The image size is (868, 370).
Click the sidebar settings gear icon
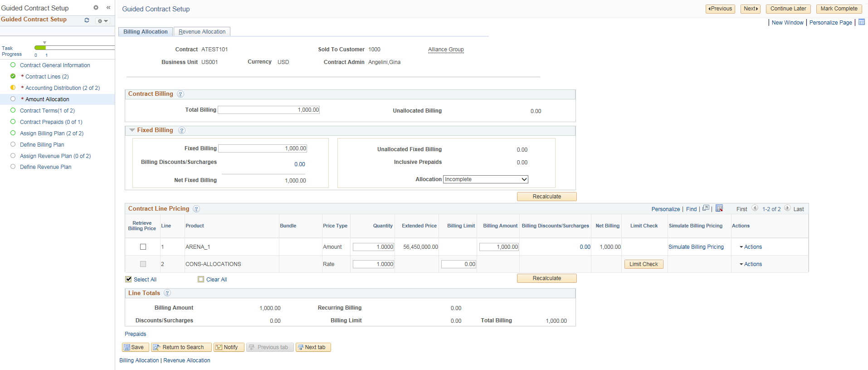click(x=96, y=8)
